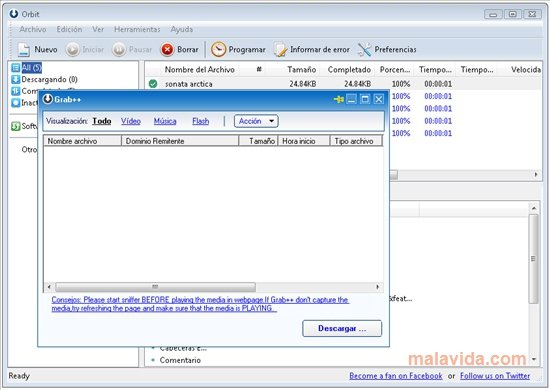Click Orbit download list scroll right arrow
Image resolution: width=550 pixels, height=390 pixels.
click(x=536, y=174)
